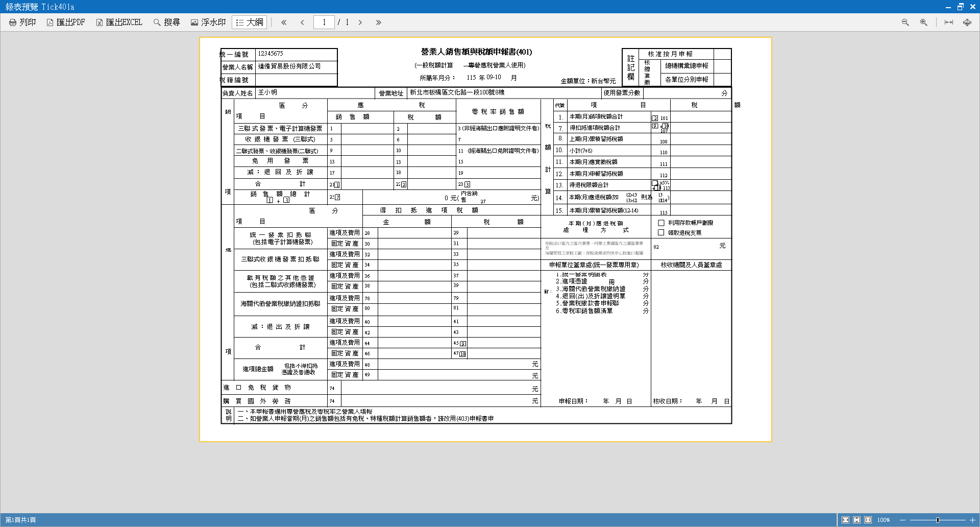Export the report via 匯出EXCEL
Viewport: 980px width, 527px height.
(119, 22)
